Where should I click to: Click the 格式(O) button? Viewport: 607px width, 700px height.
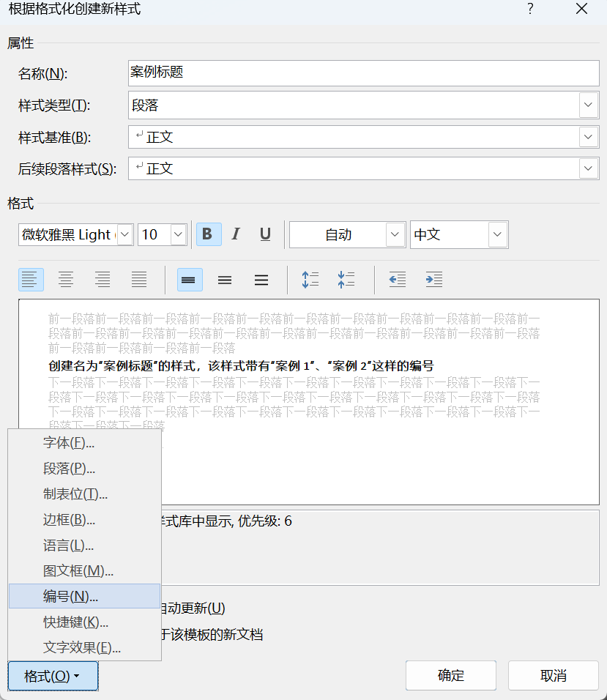coord(53,676)
